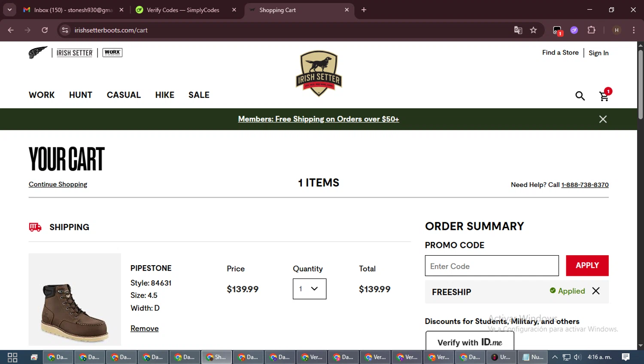Focus the Enter Code promo field
644x364 pixels.
[492, 266]
